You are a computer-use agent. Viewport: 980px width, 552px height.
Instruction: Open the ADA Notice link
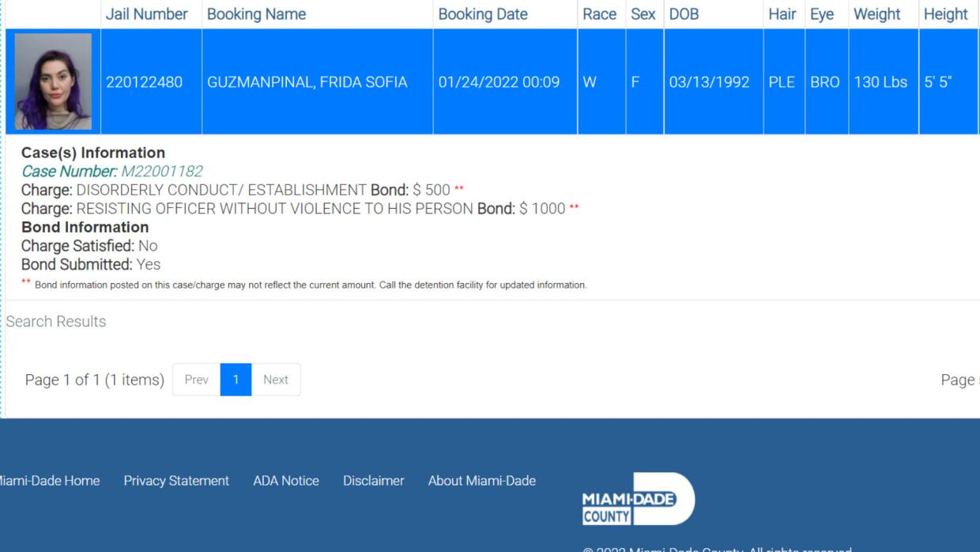(286, 481)
